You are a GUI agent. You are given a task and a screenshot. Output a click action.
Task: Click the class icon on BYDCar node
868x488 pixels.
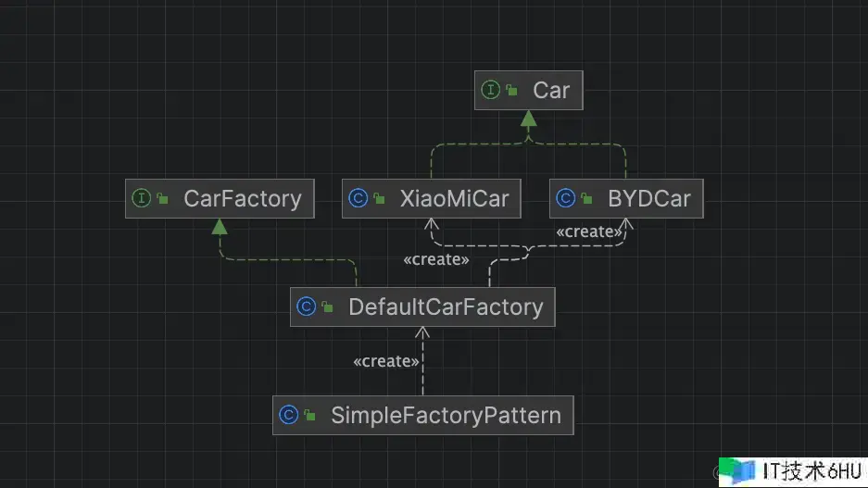tap(566, 198)
